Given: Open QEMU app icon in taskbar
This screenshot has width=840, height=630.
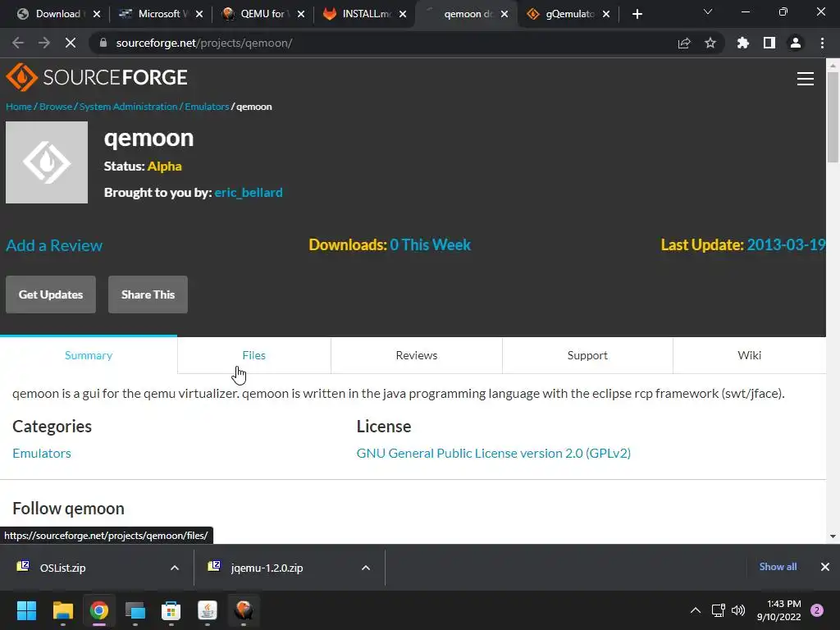Looking at the screenshot, I should [244, 610].
